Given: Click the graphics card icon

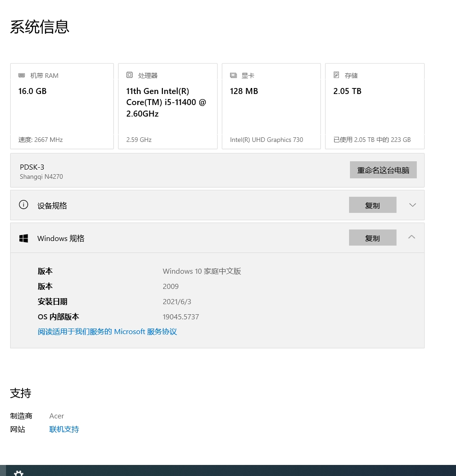Looking at the screenshot, I should point(233,75).
